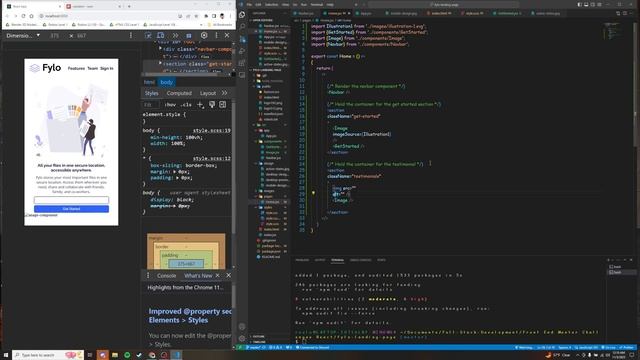Reload the Chrome page
The width and height of the screenshot is (640, 360).
23,16
